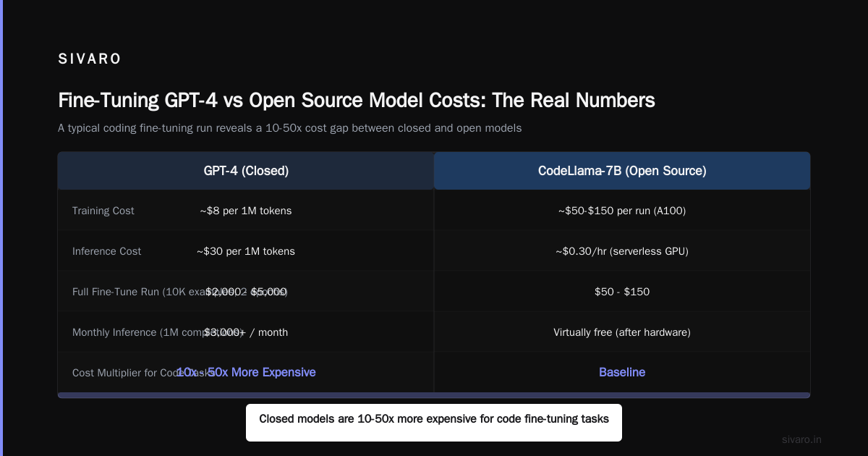
Task: Click the '~$30 per 1M tokens' cell
Action: click(246, 251)
